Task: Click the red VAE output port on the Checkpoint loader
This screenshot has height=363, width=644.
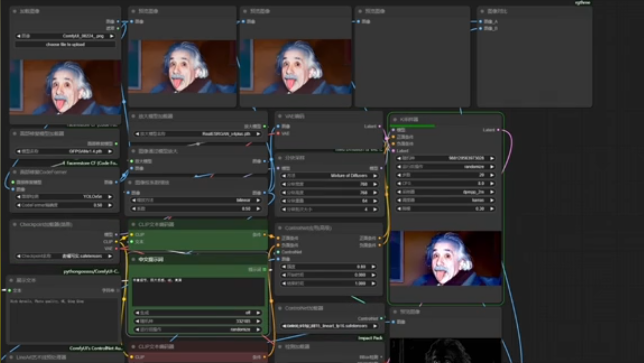Action: point(117,248)
